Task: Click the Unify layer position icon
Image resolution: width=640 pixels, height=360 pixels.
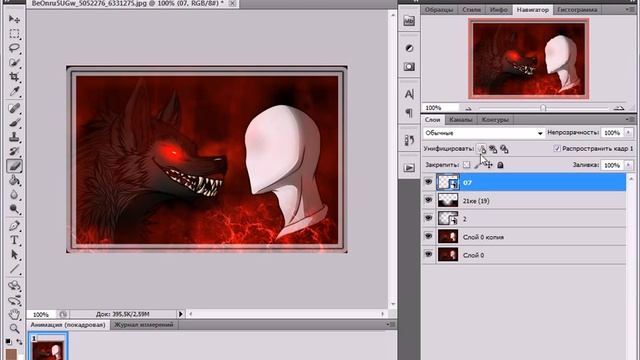Action: pos(482,149)
